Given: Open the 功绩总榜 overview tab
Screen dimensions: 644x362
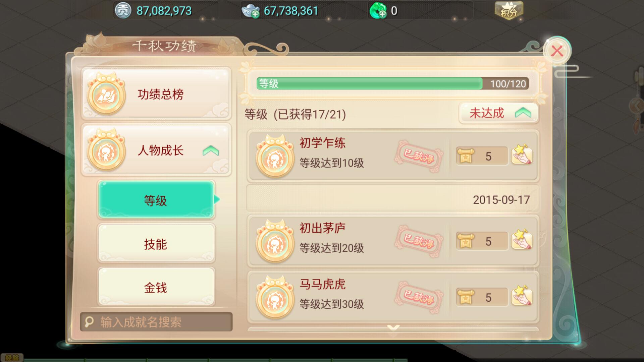Looking at the screenshot, I should [x=156, y=94].
